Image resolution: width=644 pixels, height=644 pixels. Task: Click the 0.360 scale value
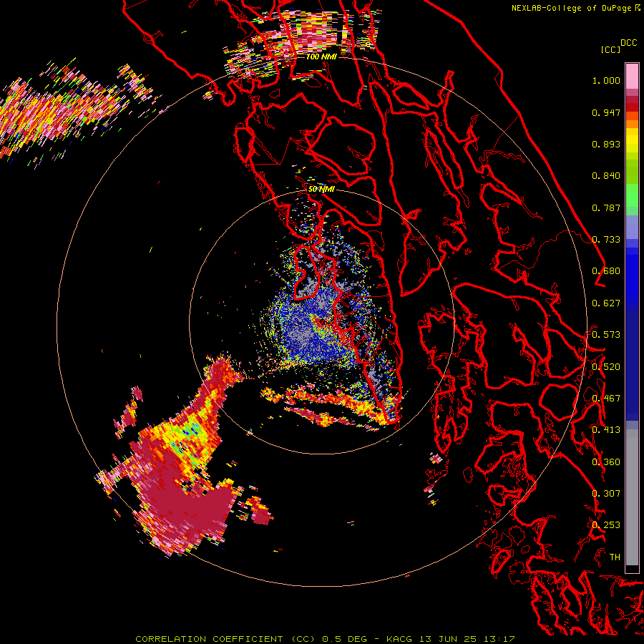606,462
